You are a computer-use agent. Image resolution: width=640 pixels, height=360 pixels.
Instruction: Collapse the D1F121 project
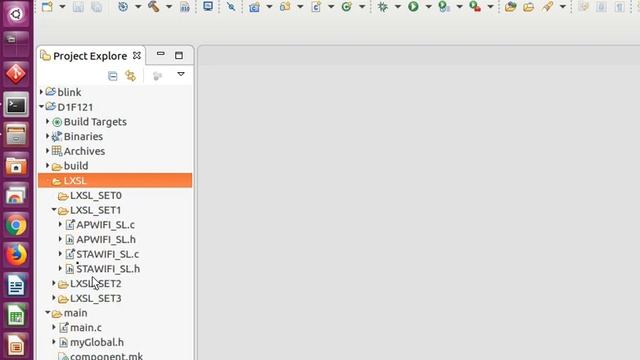coord(41,107)
